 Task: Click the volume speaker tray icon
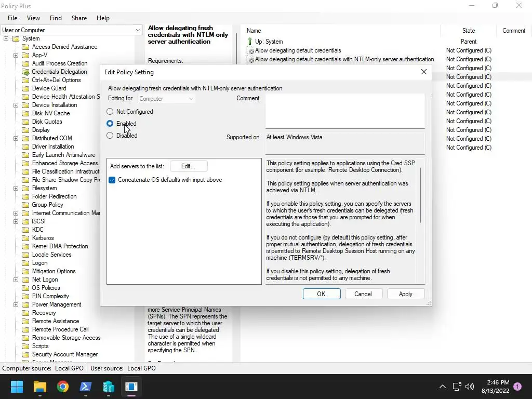point(470,387)
